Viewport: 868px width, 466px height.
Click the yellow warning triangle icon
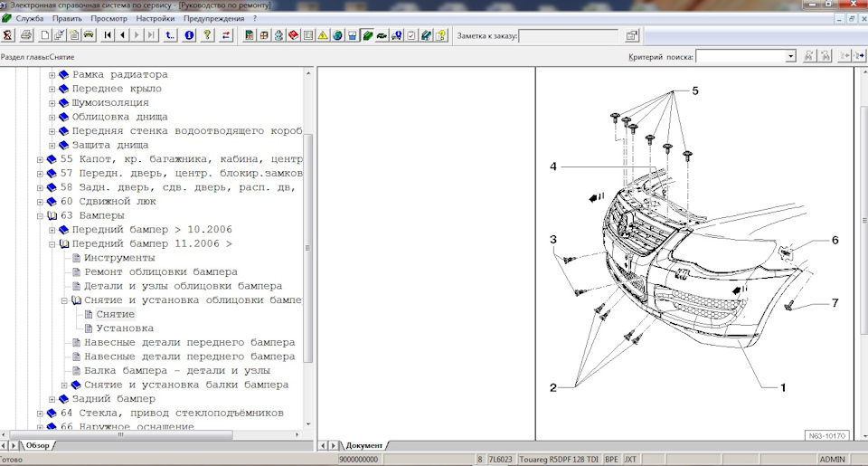[x=323, y=36]
